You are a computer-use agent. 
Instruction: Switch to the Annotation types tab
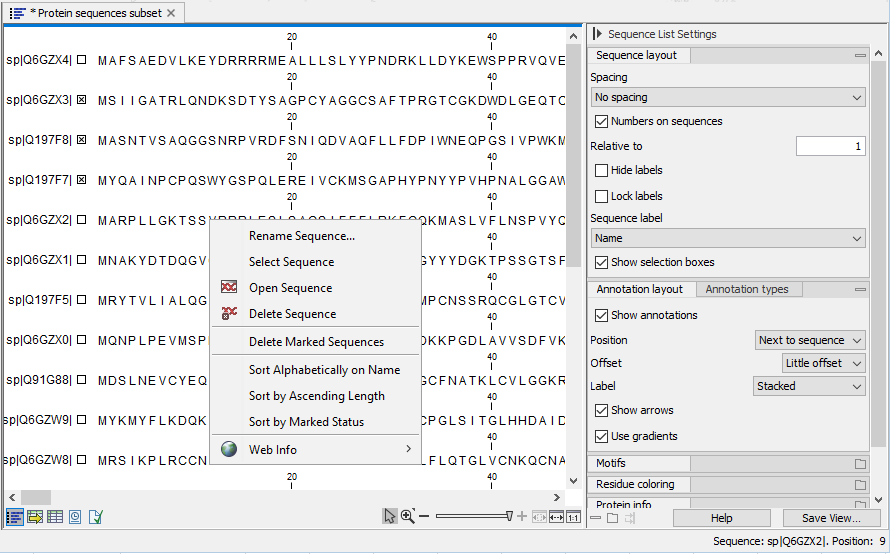point(746,290)
